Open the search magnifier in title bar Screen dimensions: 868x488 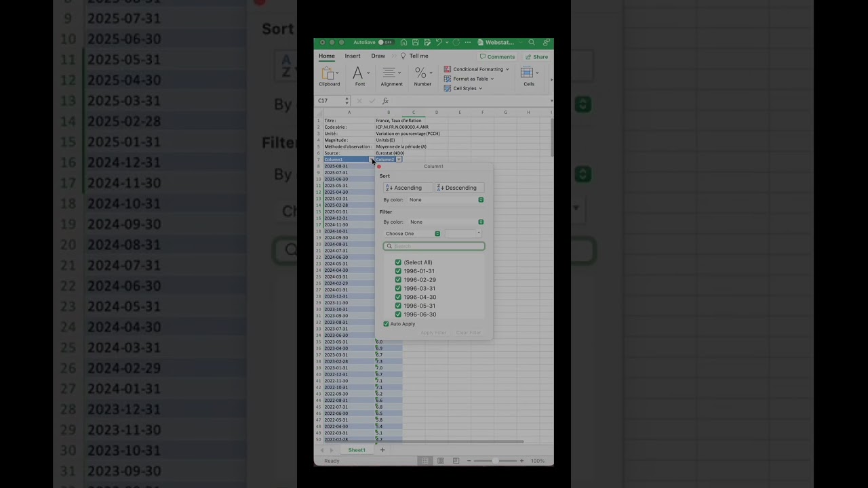tap(532, 42)
